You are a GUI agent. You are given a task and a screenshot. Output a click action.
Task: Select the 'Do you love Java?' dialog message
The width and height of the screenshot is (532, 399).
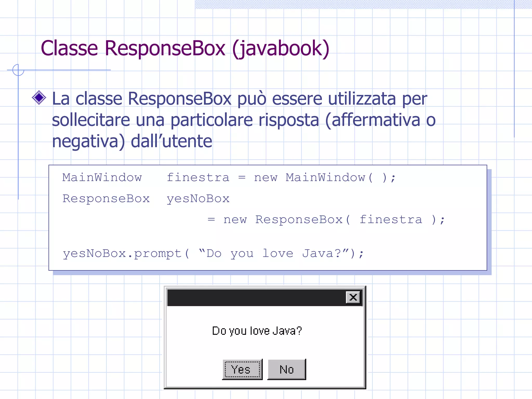[257, 331]
